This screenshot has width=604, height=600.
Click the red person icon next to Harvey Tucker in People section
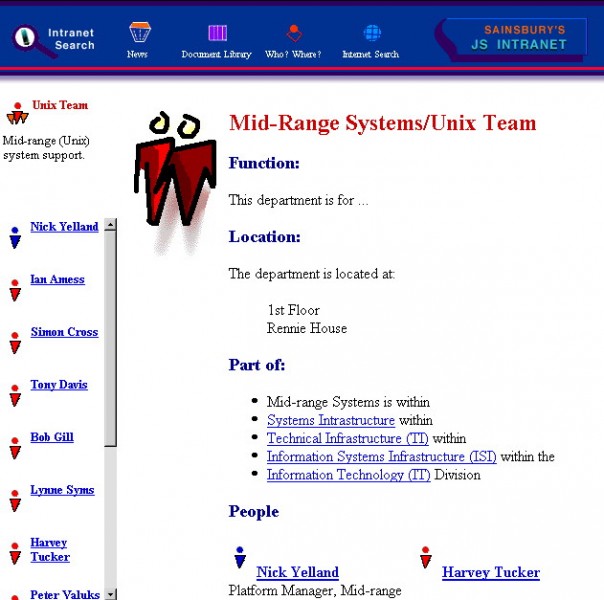[x=426, y=558]
